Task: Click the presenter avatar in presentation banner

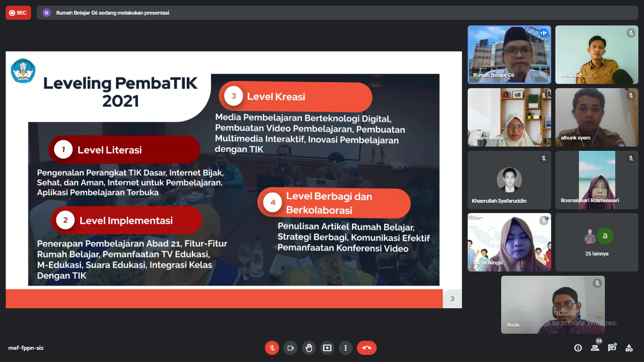Action: point(46,13)
